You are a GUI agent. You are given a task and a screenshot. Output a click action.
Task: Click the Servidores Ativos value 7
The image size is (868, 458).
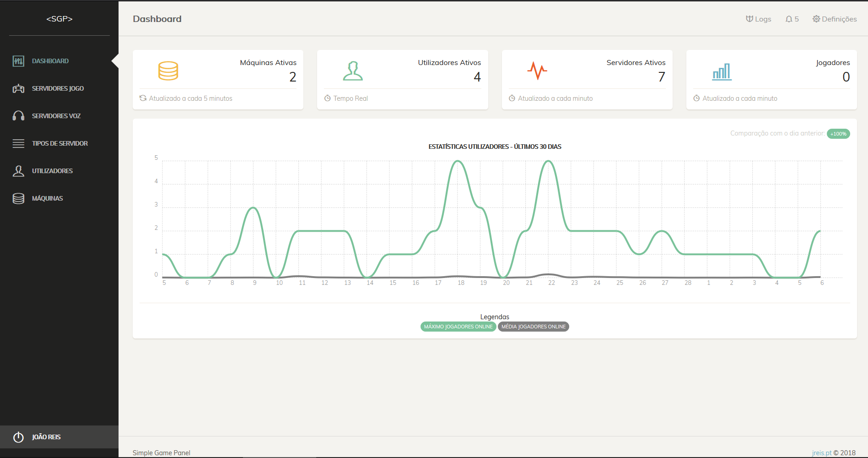coord(662,77)
